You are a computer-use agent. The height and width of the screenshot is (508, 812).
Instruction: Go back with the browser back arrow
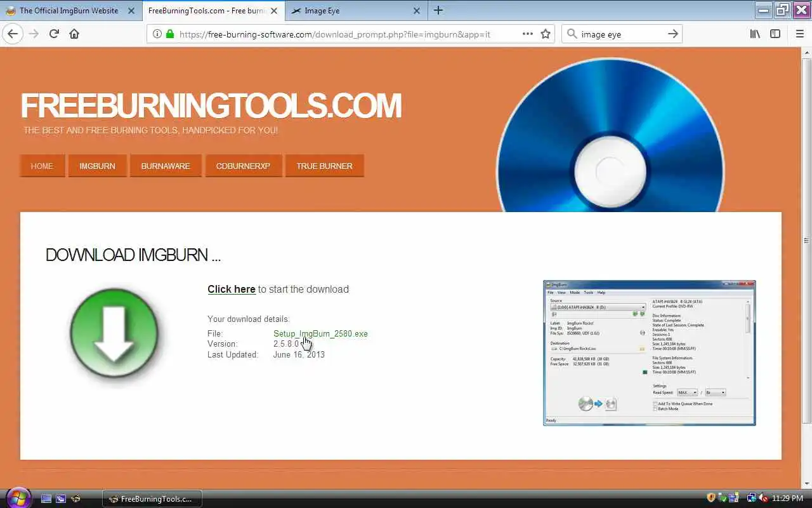coord(13,34)
